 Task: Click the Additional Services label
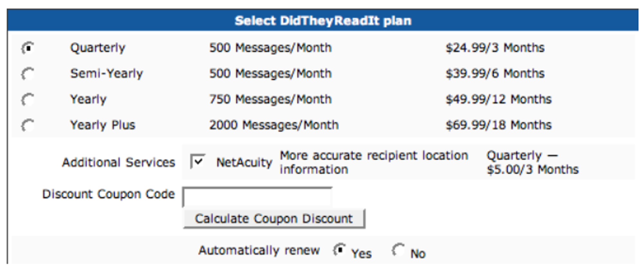tap(118, 162)
